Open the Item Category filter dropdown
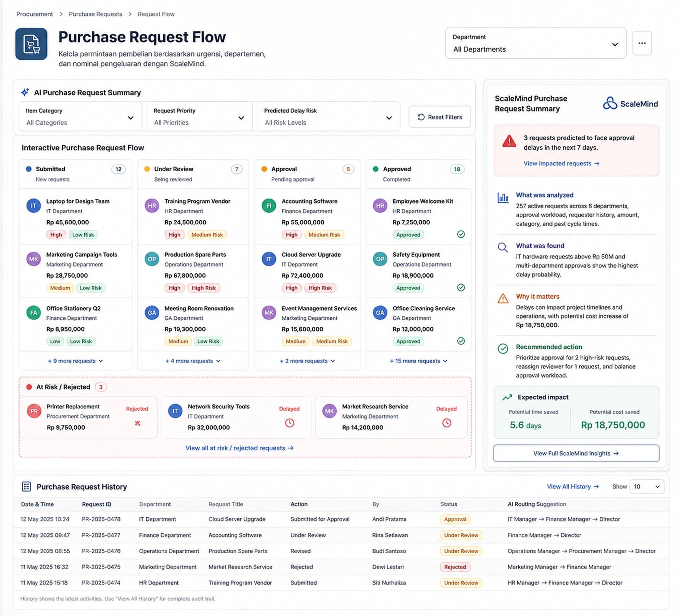The image size is (682, 616). point(80,116)
